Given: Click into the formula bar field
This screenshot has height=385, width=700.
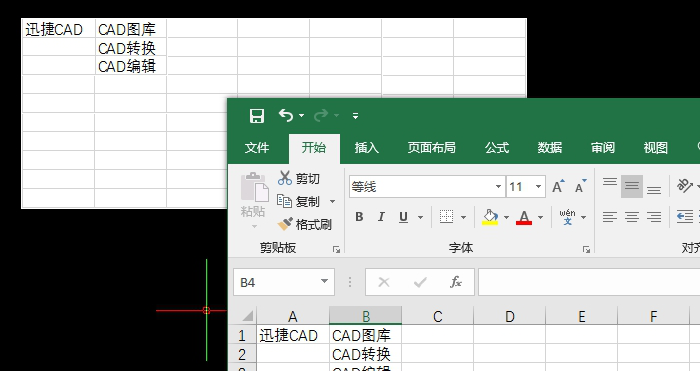Looking at the screenshot, I should [x=589, y=282].
